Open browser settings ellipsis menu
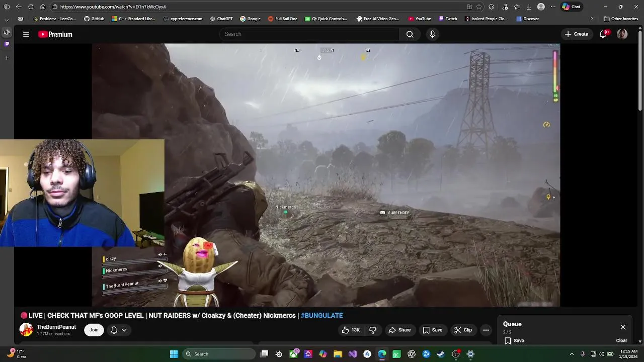The height and width of the screenshot is (362, 644). point(553,7)
